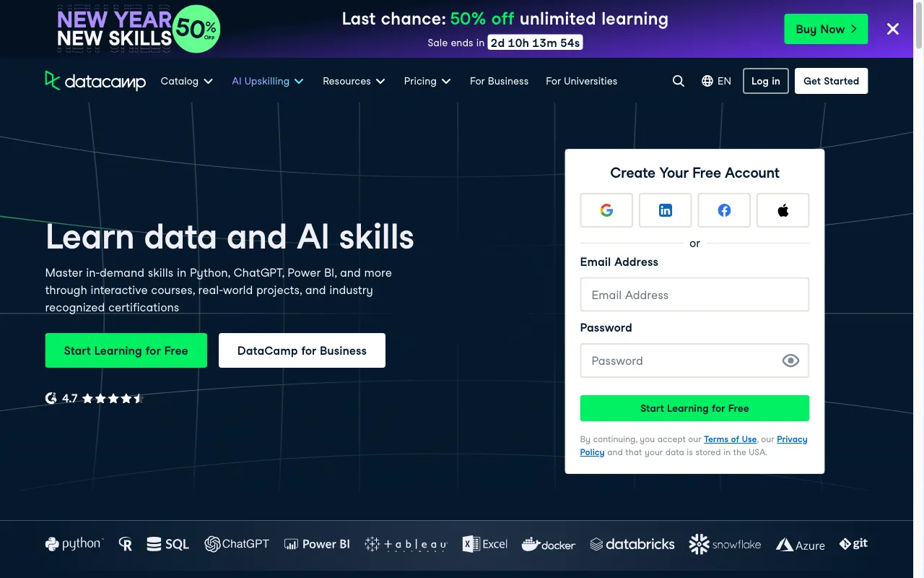Open the search magnifier icon
The height and width of the screenshot is (578, 924).
[x=679, y=81]
